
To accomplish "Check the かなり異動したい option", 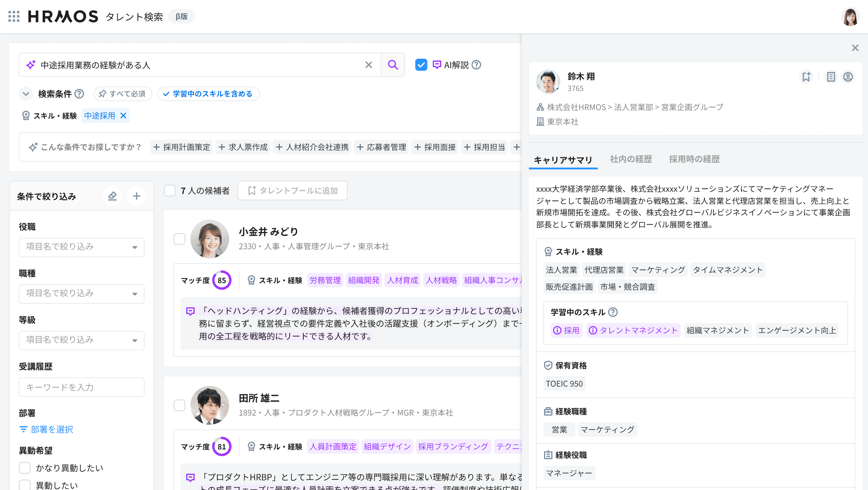I will pos(25,468).
